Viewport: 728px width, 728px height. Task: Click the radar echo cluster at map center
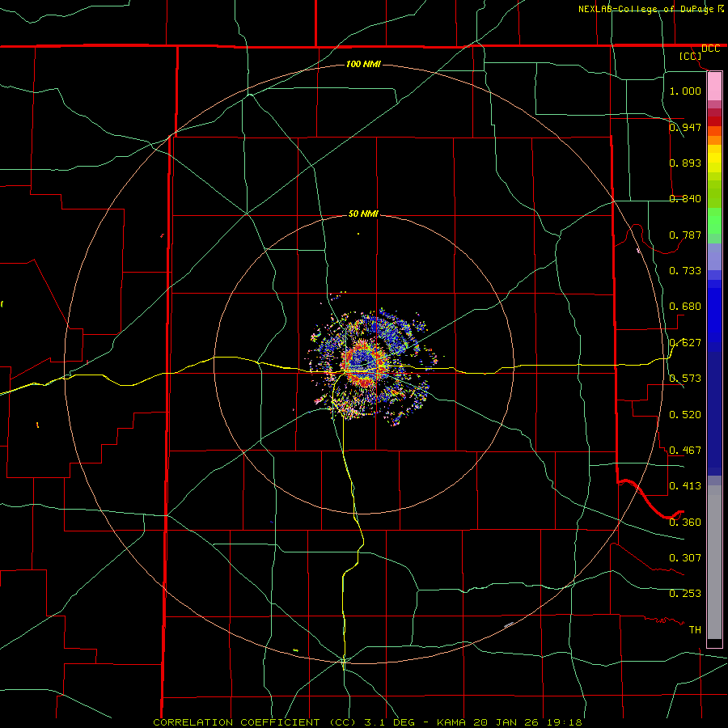click(371, 366)
